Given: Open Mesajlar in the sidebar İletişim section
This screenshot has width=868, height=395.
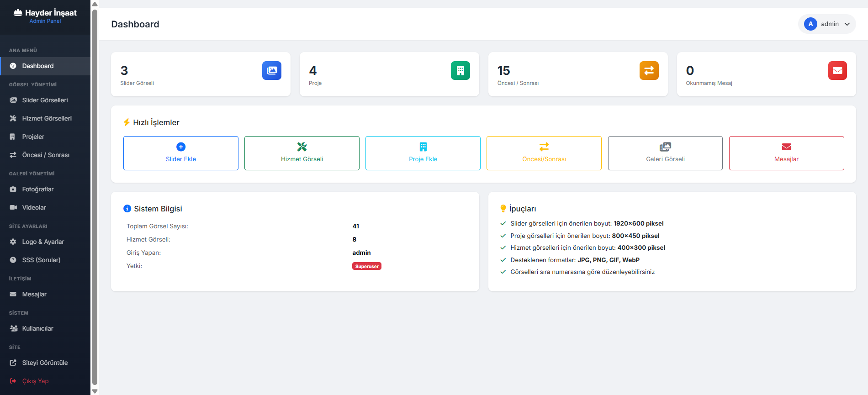Looking at the screenshot, I should click(45, 294).
